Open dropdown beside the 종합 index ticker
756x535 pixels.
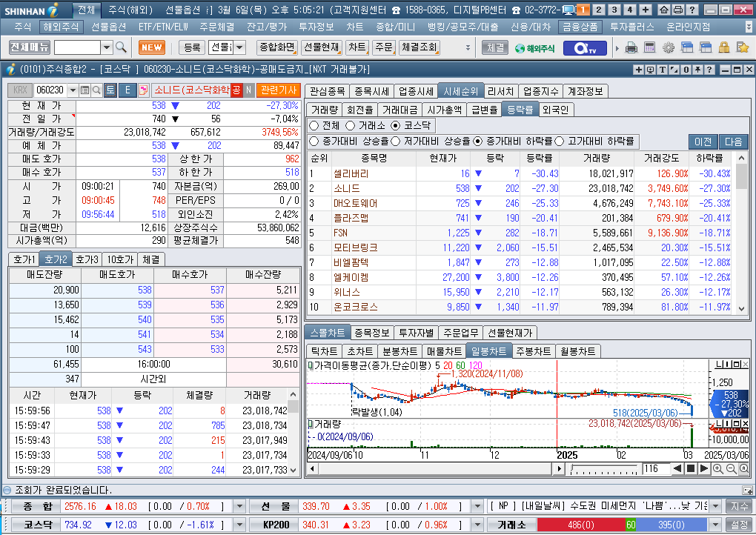coord(239,507)
